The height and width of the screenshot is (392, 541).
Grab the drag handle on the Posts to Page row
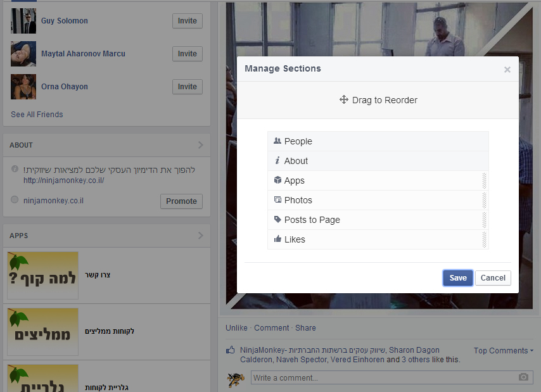coord(484,220)
